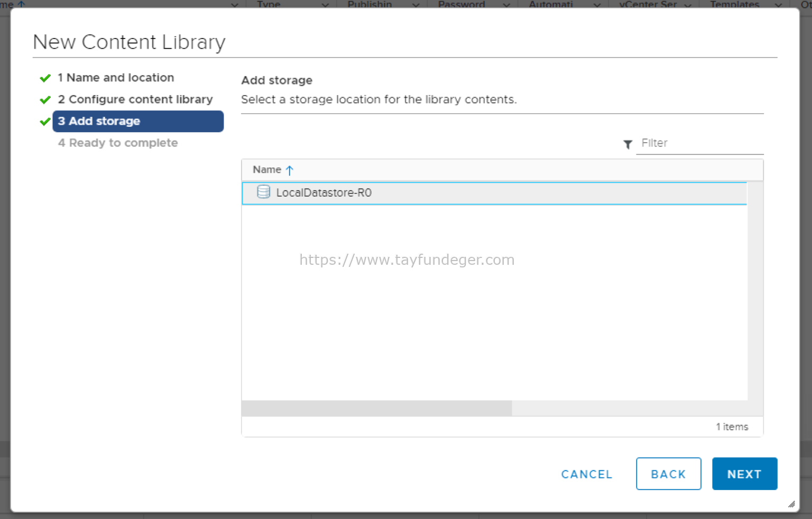The height and width of the screenshot is (519, 812).
Task: Select the LocalDatastore-R0 storage row
Action: (494, 193)
